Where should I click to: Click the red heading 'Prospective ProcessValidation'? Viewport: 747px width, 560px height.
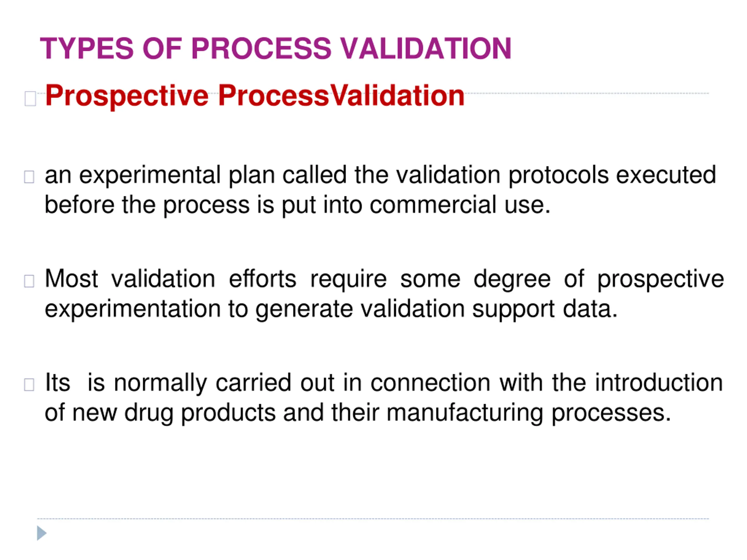255,96
